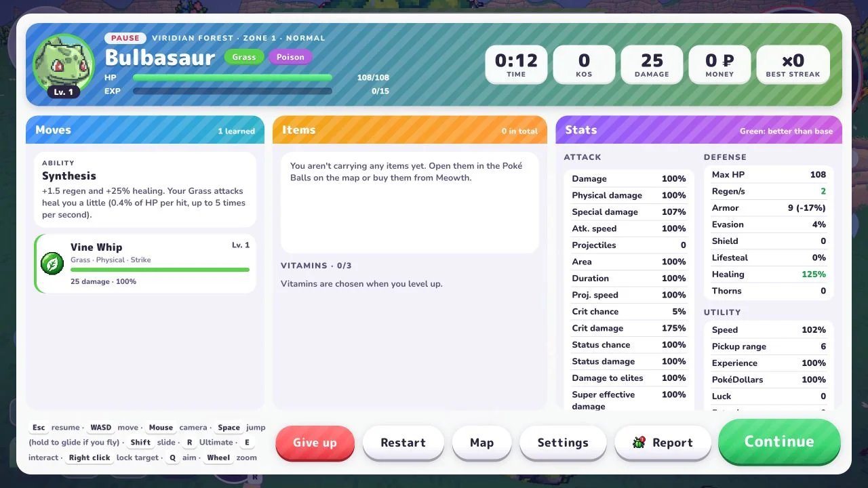Click the green HP bar
The width and height of the screenshot is (868, 488).
tap(233, 78)
